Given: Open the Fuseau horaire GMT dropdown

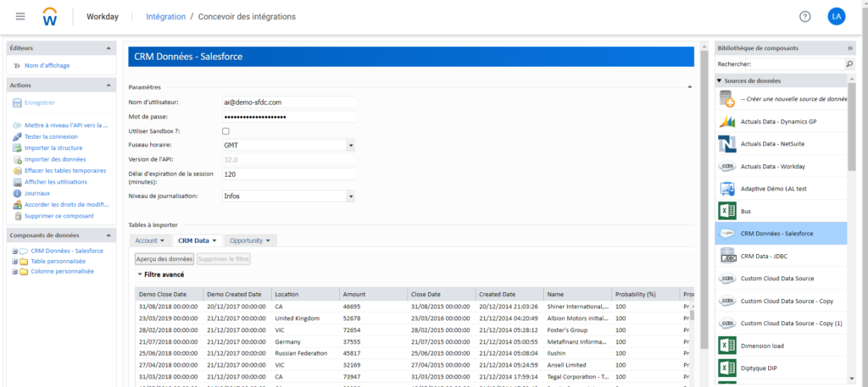Looking at the screenshot, I should coord(350,146).
